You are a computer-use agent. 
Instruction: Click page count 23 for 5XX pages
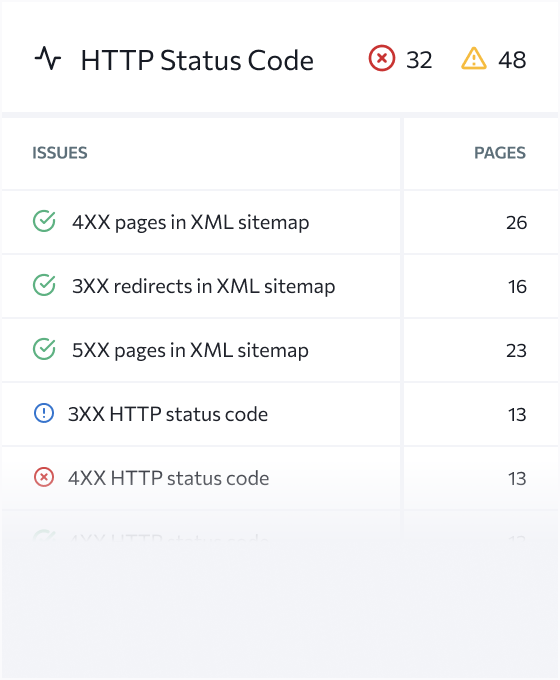point(516,350)
